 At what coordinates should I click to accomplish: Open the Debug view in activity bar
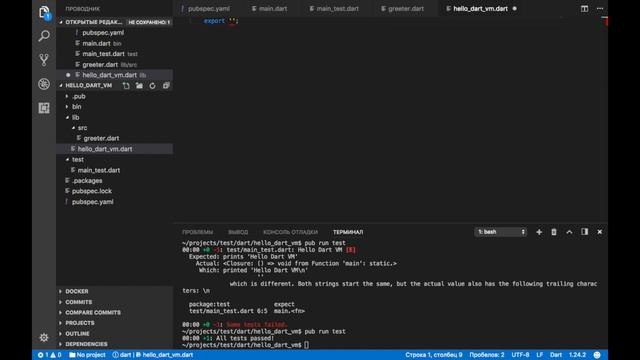(x=44, y=84)
